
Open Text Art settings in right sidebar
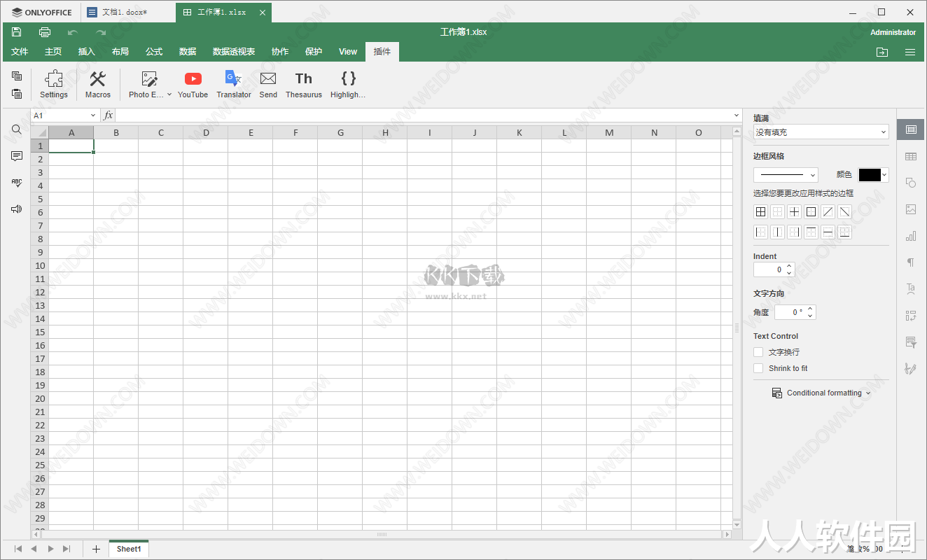pyautogui.click(x=911, y=288)
